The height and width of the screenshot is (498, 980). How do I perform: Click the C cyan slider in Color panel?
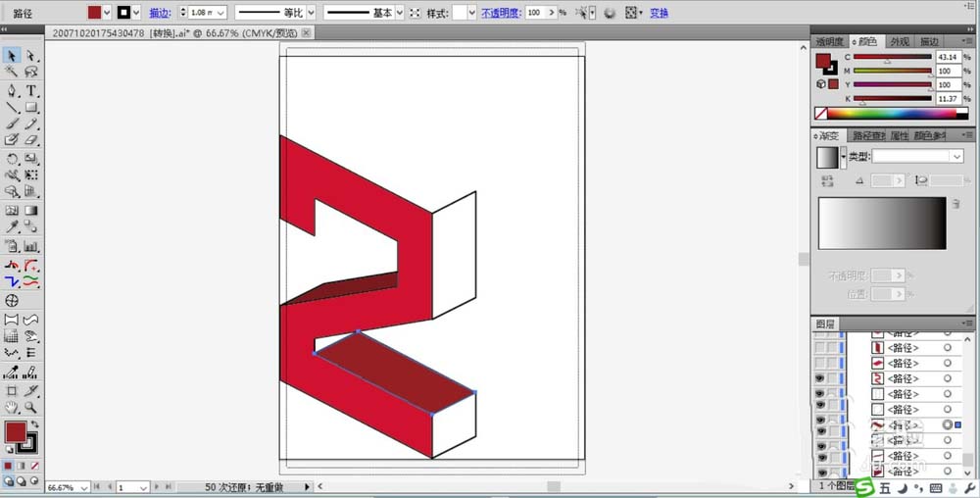893,57
